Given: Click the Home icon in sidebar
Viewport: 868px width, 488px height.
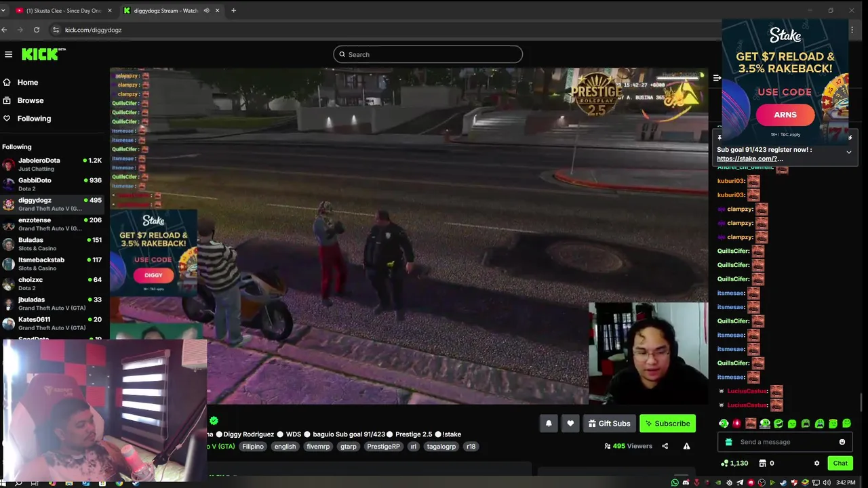Looking at the screenshot, I should point(7,82).
